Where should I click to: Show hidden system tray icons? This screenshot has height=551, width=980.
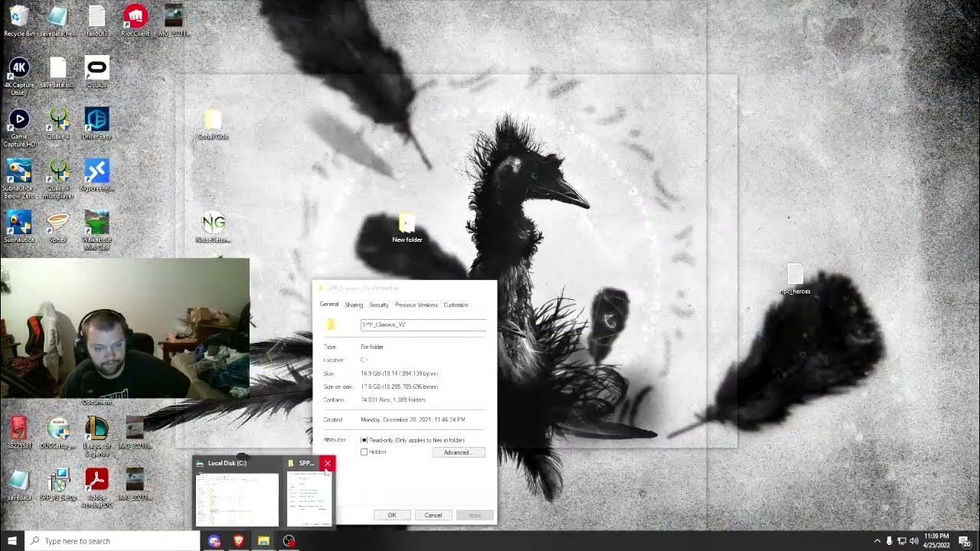point(877,541)
